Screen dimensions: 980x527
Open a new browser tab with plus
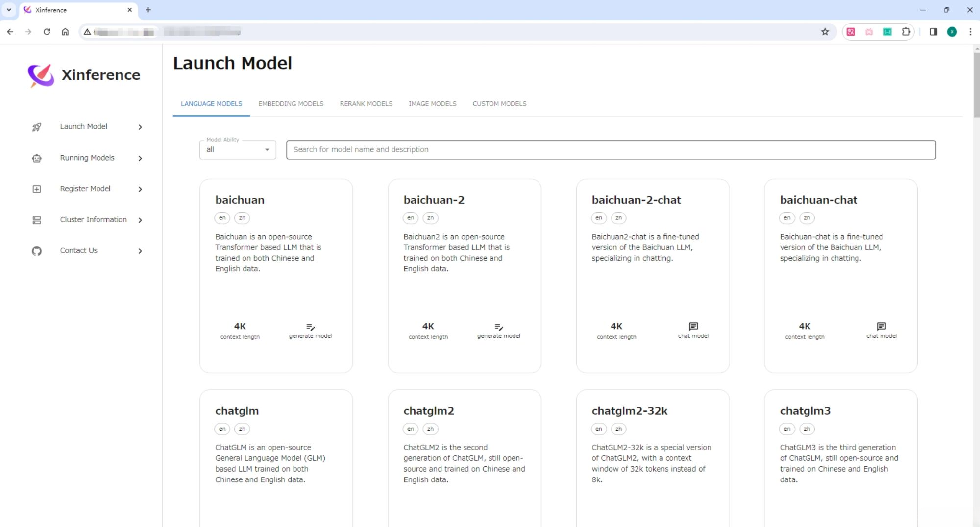pos(148,10)
